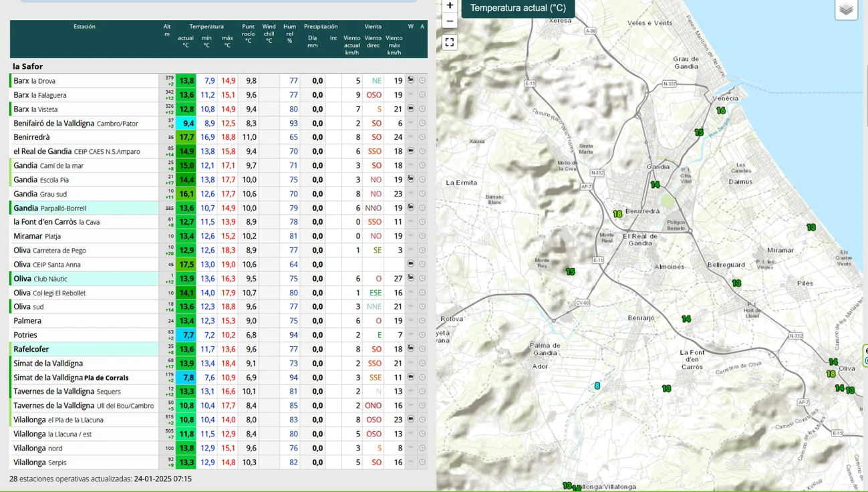Viewport: 868px width, 492px height.
Task: Open history clock for la Font d'en Carròs
Action: 422,221
